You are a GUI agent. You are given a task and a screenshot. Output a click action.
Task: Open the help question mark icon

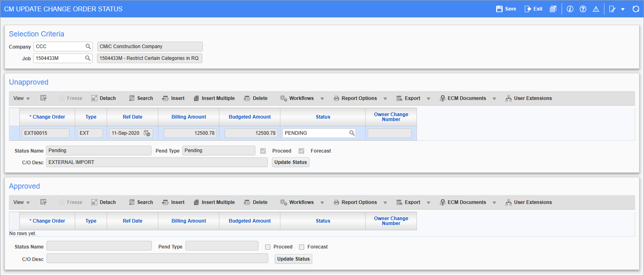pos(583,9)
